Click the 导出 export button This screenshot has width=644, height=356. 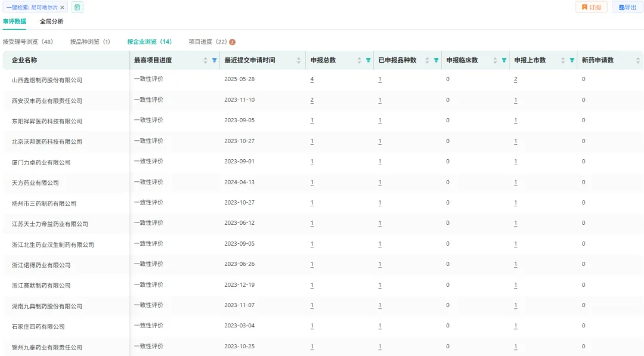coord(627,7)
